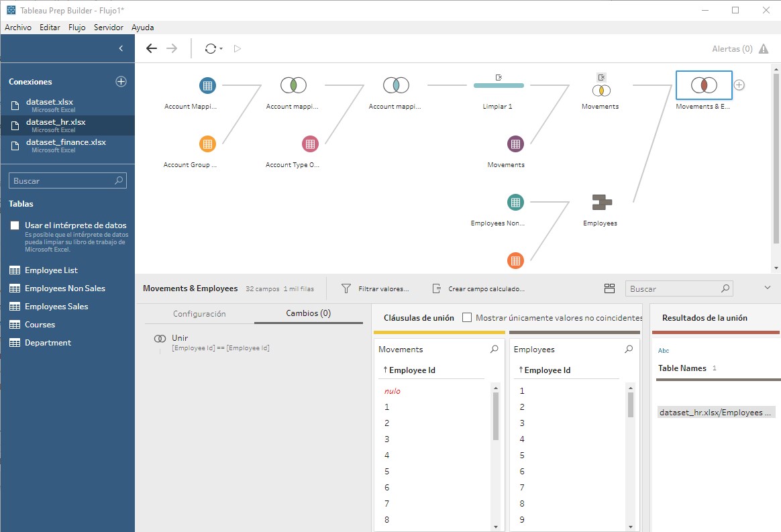Click Crear campo calculado... button

click(x=478, y=288)
